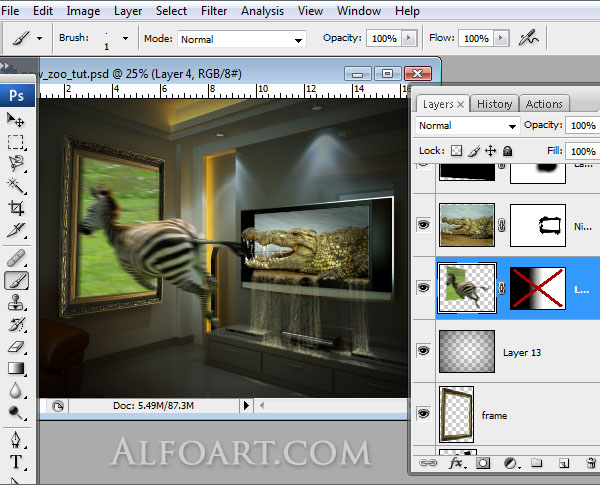
Task: Select the Healing Brush tool
Action: (15, 258)
